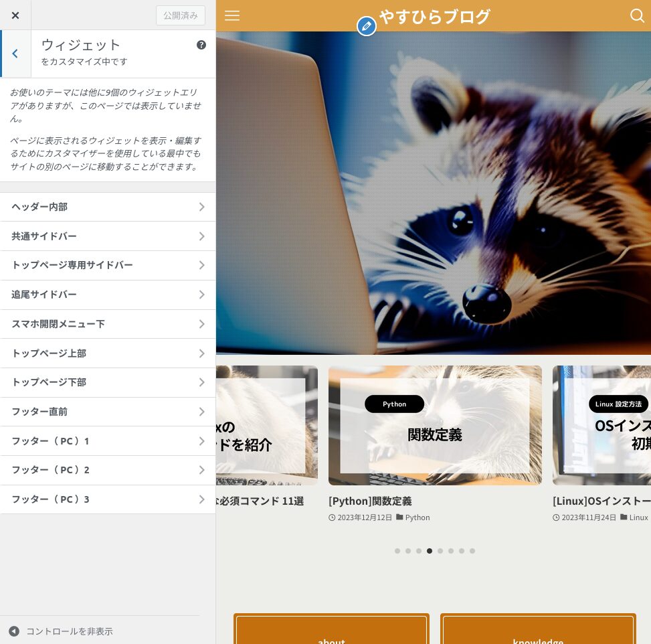The image size is (651, 644).
Task: Select the third carousel pagination dot
Action: [419, 551]
